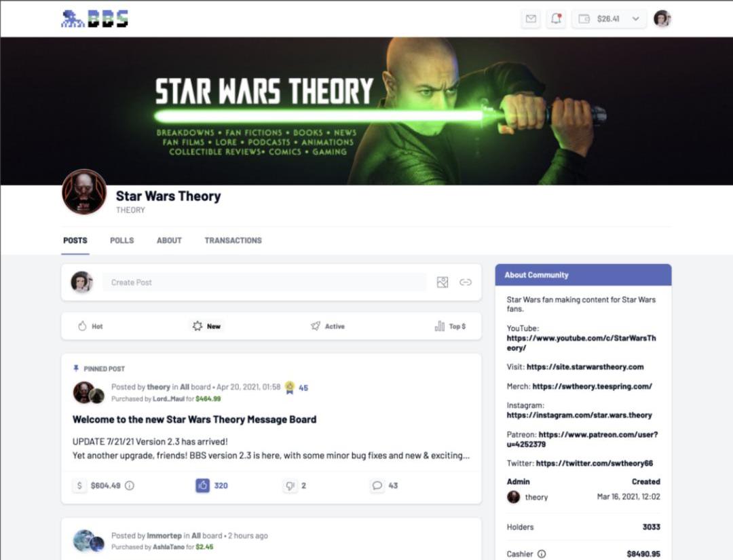Open the mail inbox icon

(531, 19)
